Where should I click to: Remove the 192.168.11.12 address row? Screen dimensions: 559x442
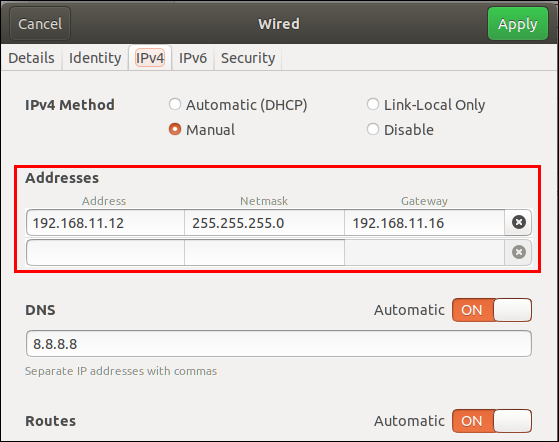pos(519,222)
